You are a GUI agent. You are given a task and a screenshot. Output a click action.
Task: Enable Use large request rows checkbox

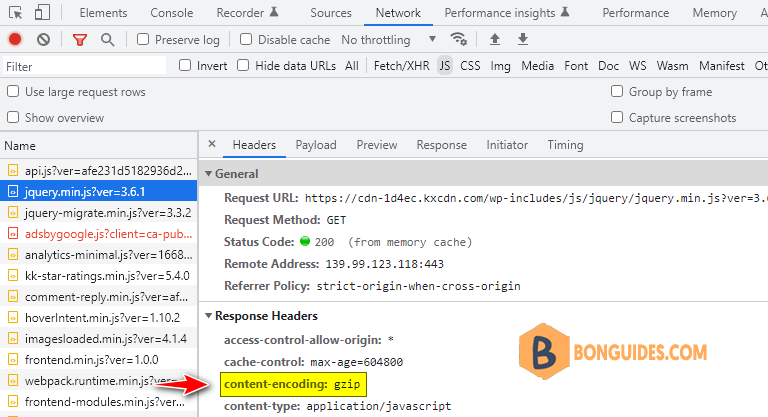(13, 92)
